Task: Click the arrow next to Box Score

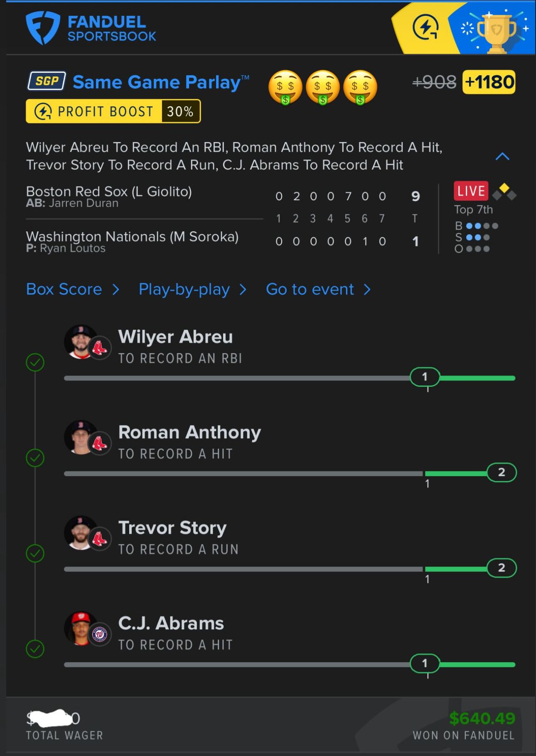Action: [116, 290]
